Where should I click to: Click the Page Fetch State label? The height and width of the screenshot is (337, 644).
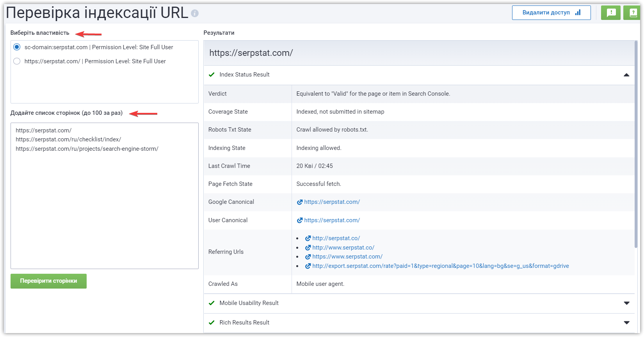[230, 184]
